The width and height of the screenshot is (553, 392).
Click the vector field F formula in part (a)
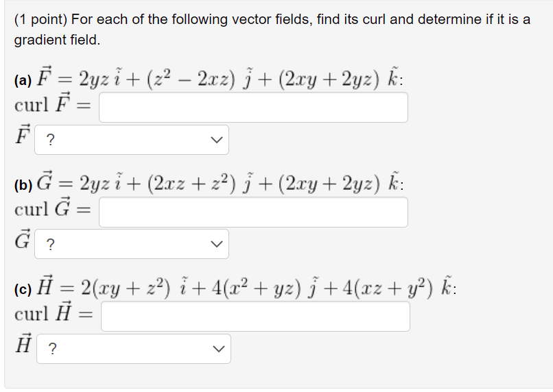pyautogui.click(x=220, y=77)
